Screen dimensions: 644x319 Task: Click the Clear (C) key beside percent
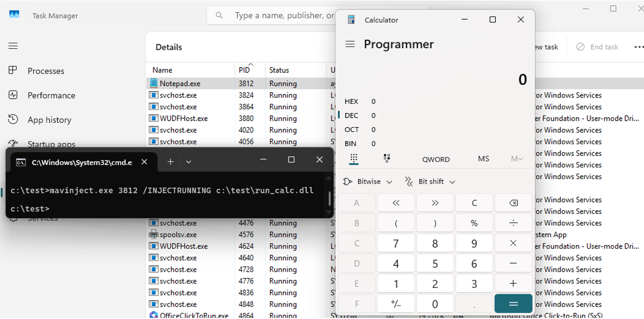474,203
